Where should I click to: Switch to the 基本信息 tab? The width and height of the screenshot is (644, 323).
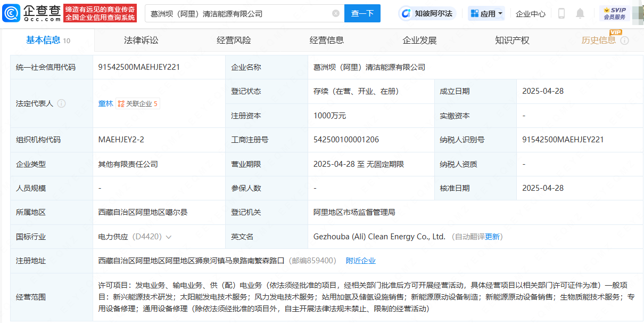(x=48, y=40)
